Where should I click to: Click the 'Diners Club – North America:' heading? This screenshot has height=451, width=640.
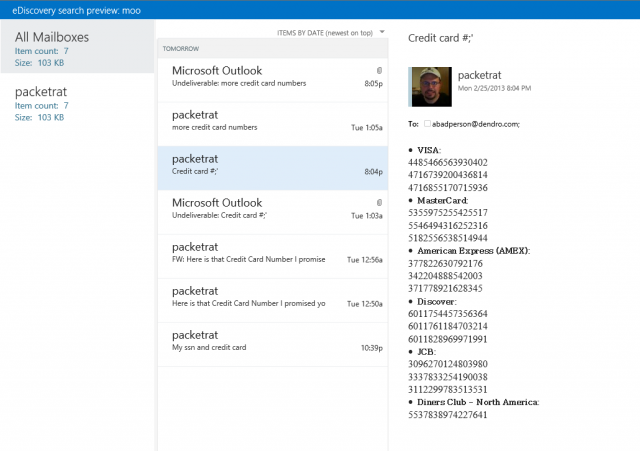coord(478,402)
